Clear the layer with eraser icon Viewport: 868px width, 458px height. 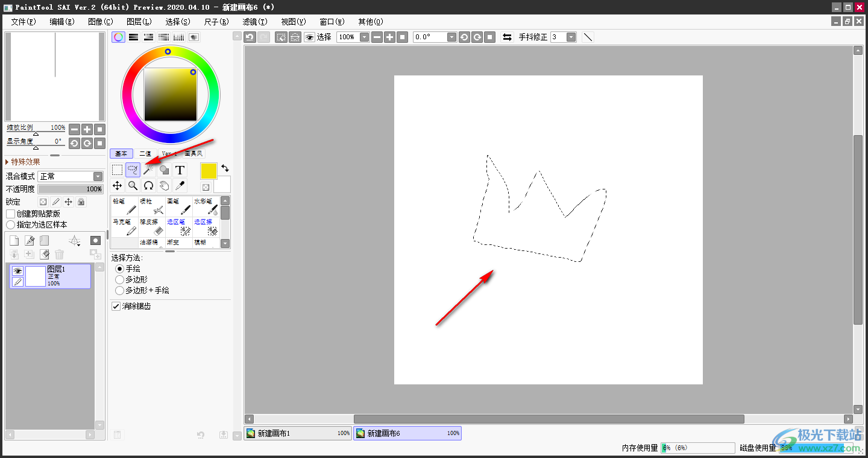tap(44, 255)
